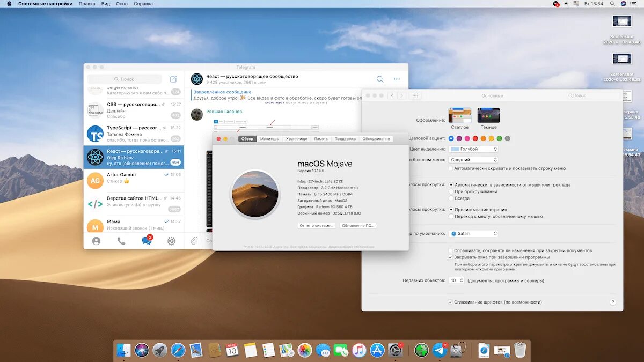Image resolution: width=644 pixels, height=362 pixels.
Task: Open Launchpad rocket icon in Dock
Action: coord(160,350)
